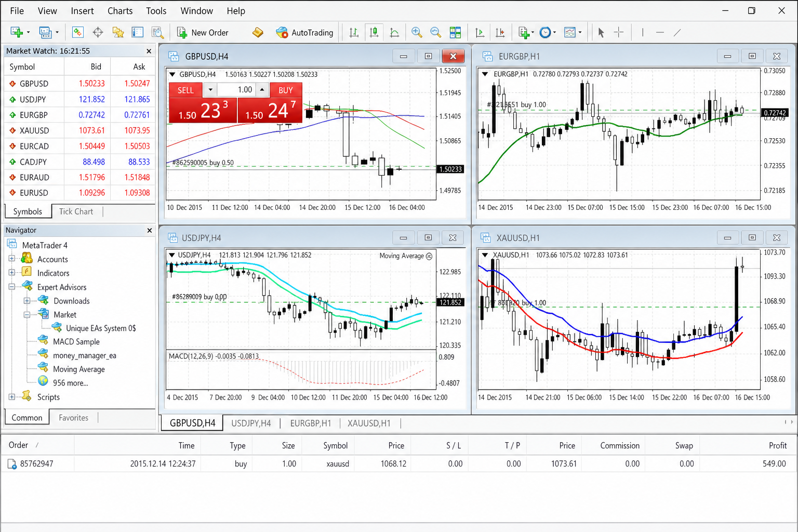This screenshot has height=532, width=798.
Task: Click the 1.50 23 sell price tile
Action: coord(203,110)
